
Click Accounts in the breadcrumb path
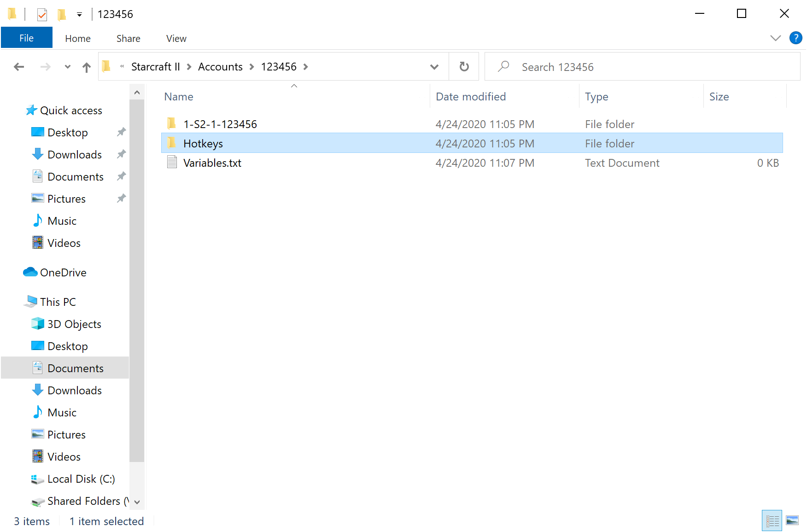[x=220, y=66]
